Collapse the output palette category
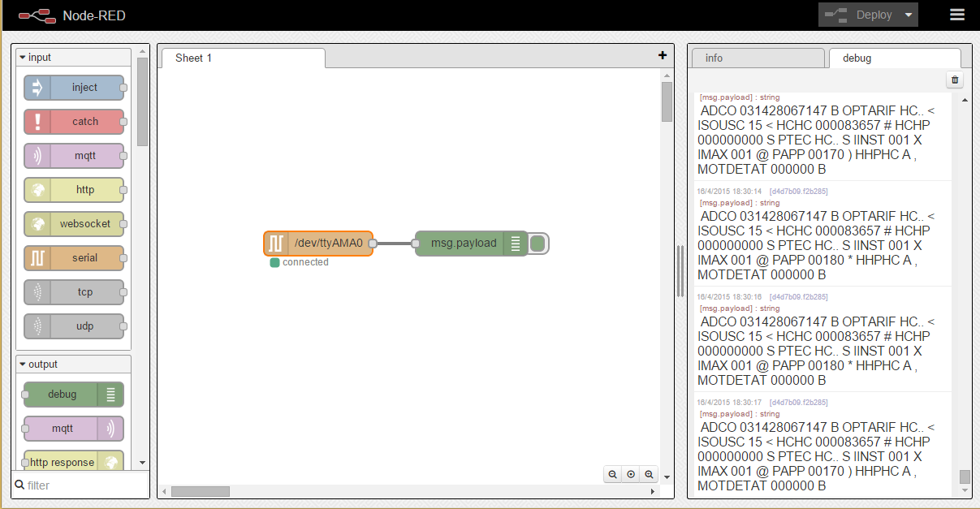Screen dimensions: 980x509 tap(73, 364)
